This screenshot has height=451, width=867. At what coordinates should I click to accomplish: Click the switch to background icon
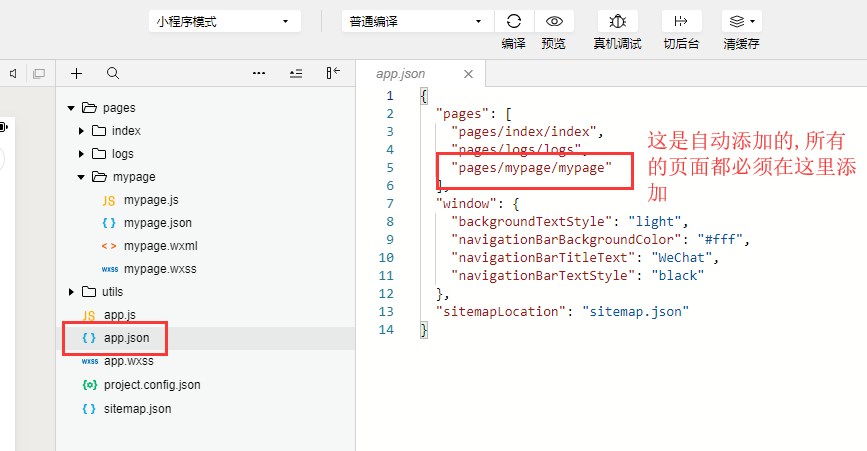point(681,21)
